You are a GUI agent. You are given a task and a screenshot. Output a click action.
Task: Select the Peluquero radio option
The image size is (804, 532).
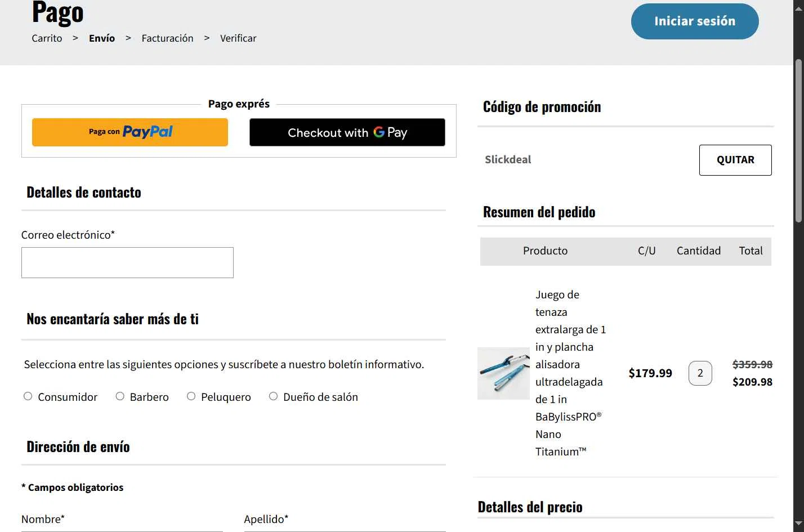191,396
